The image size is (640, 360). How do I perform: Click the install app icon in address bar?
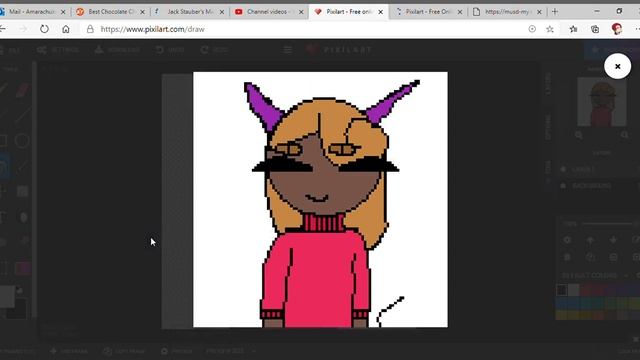point(532,29)
